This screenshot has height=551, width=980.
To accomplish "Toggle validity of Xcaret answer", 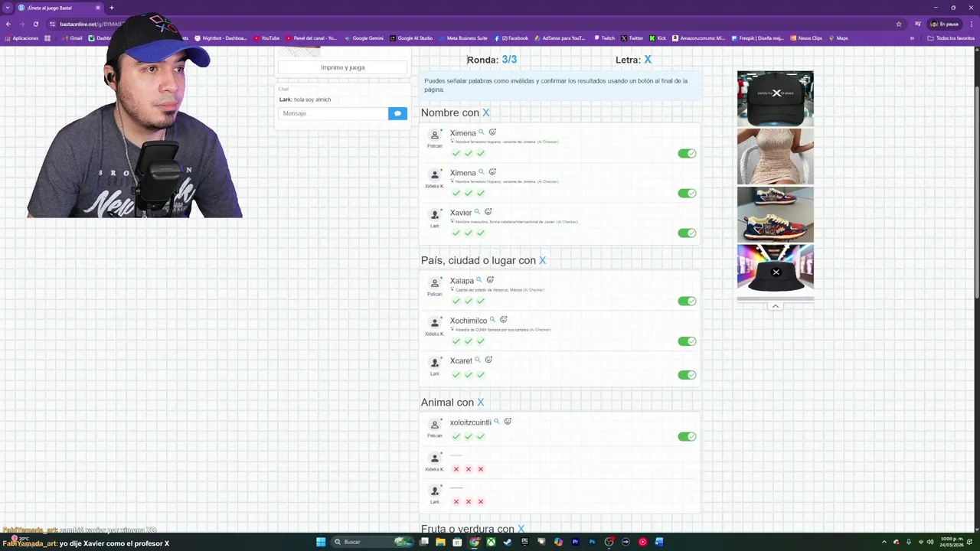I will (687, 375).
